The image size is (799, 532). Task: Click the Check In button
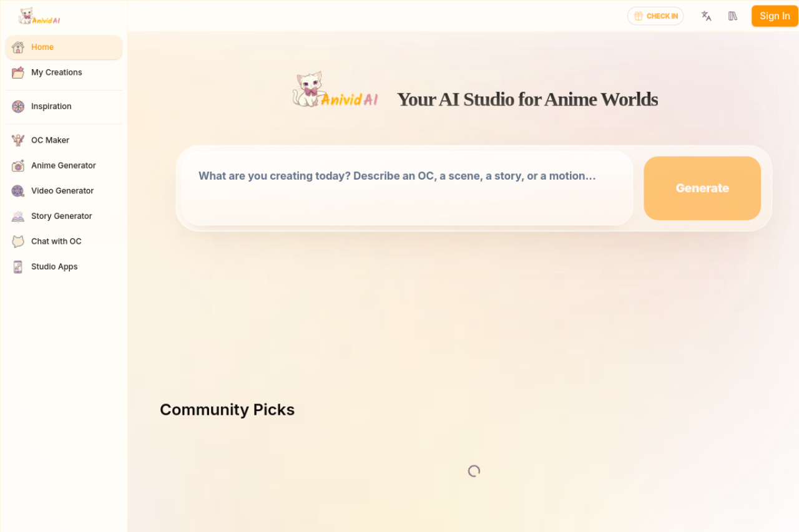click(x=655, y=16)
